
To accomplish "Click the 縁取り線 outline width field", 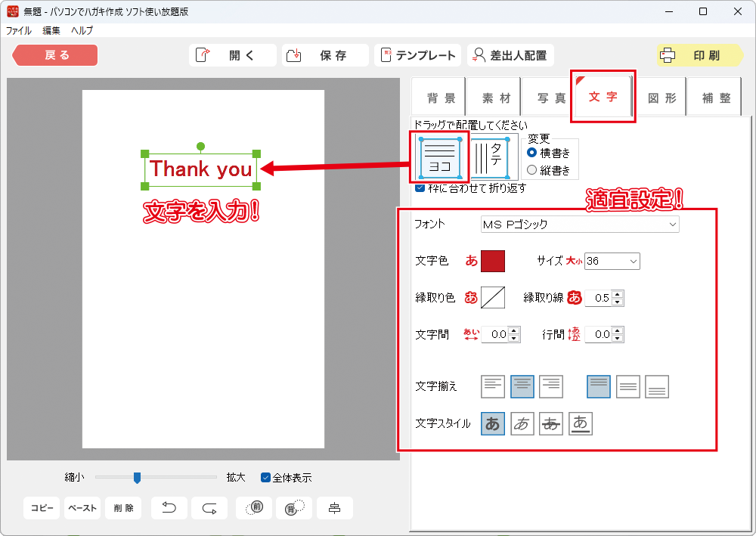I will [599, 298].
